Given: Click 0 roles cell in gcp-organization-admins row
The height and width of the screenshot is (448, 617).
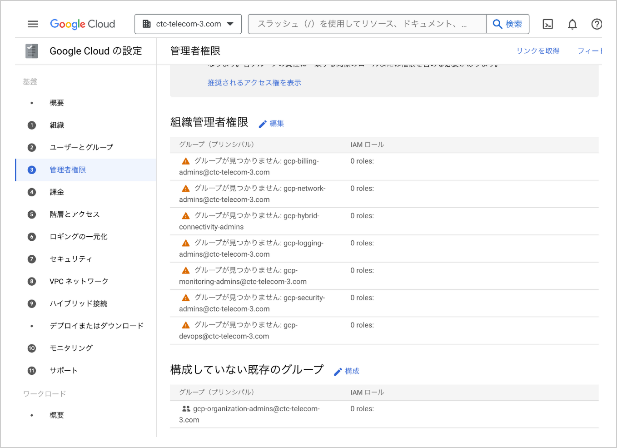Looking at the screenshot, I should [x=362, y=409].
